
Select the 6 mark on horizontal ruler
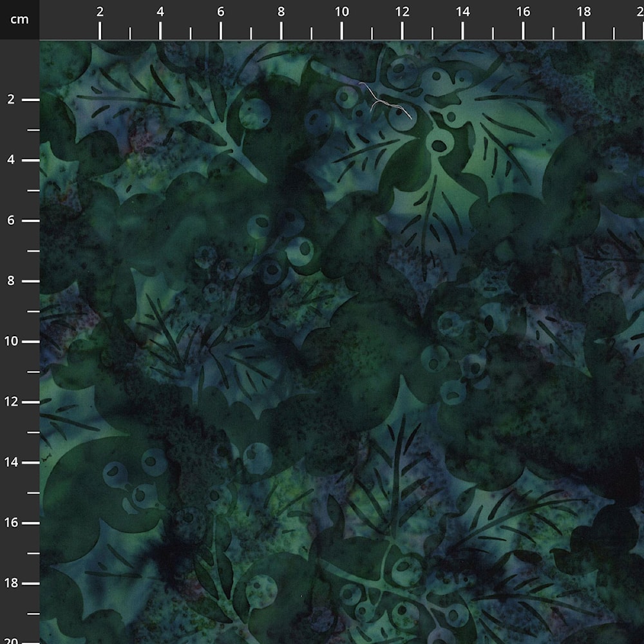tap(221, 12)
